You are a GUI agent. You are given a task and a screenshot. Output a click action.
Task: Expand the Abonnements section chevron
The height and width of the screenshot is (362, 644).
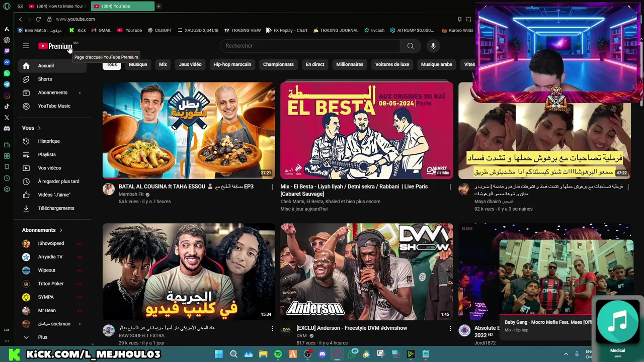(61, 230)
